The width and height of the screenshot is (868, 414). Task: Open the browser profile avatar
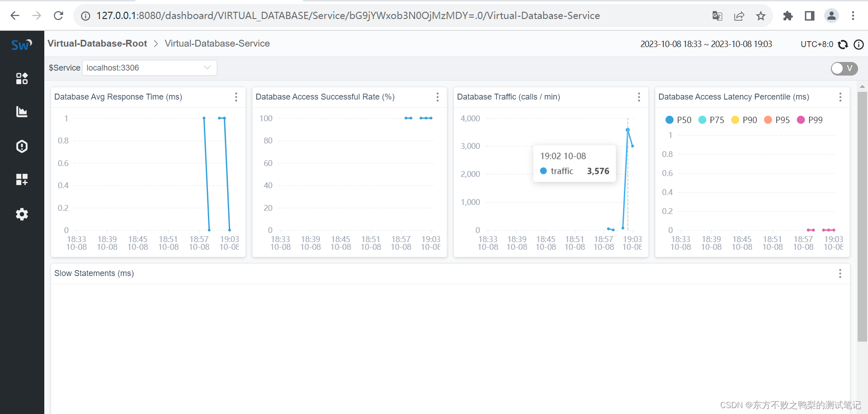[x=831, y=16]
